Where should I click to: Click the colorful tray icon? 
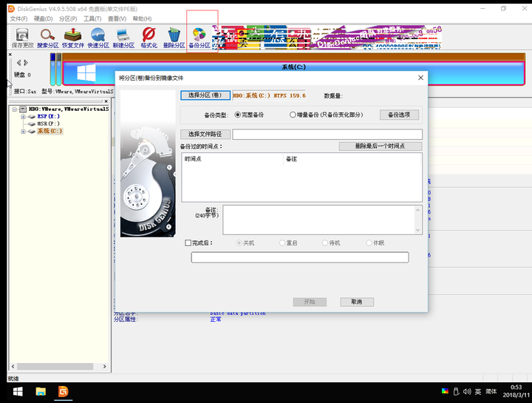pos(445,391)
